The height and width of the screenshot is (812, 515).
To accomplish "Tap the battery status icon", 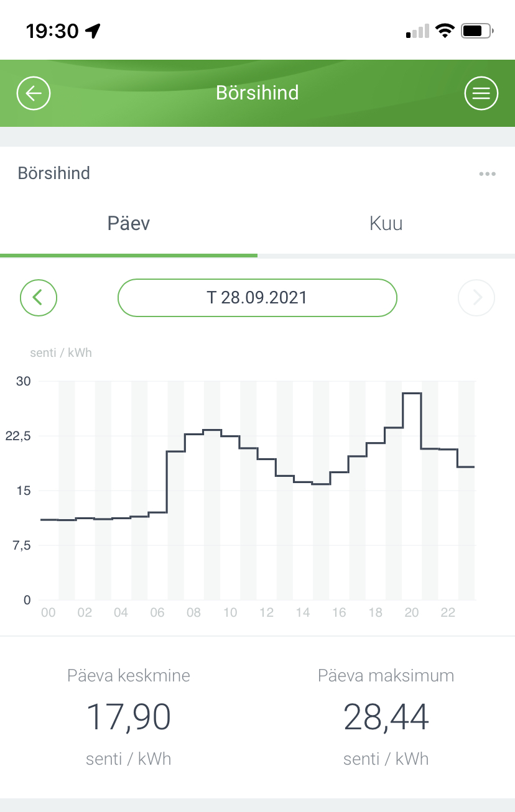I will point(477,30).
